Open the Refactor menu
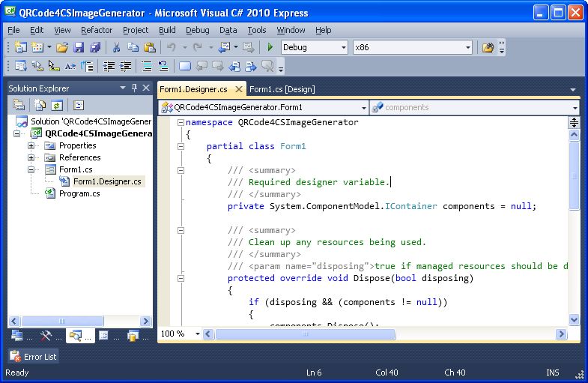The width and height of the screenshot is (588, 383). (x=97, y=30)
